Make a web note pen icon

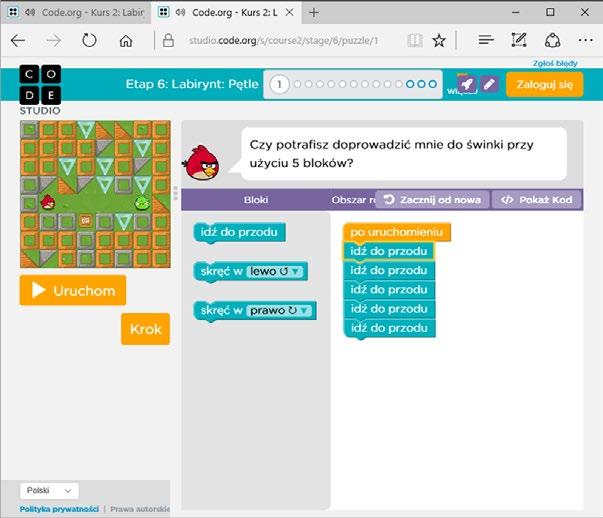coord(519,40)
